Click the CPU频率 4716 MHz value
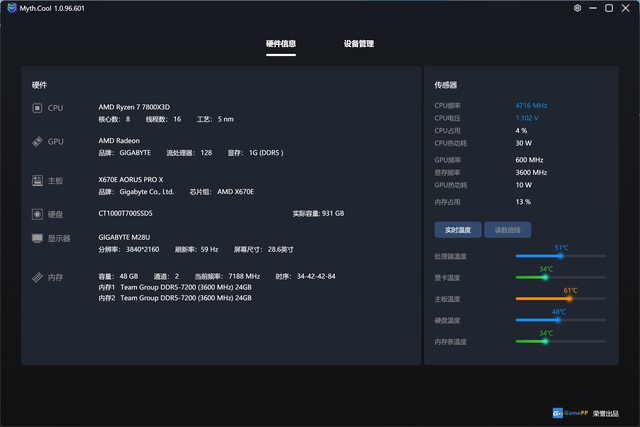This screenshot has width=640, height=427. pos(531,105)
